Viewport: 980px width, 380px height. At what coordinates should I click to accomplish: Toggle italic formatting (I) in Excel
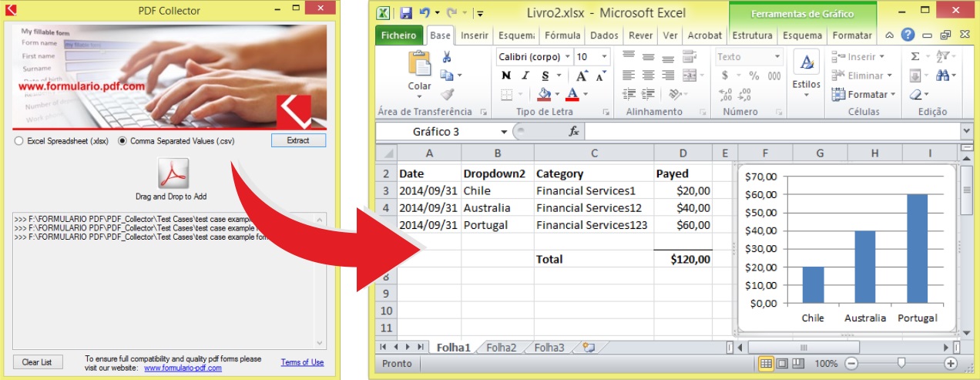pos(525,76)
